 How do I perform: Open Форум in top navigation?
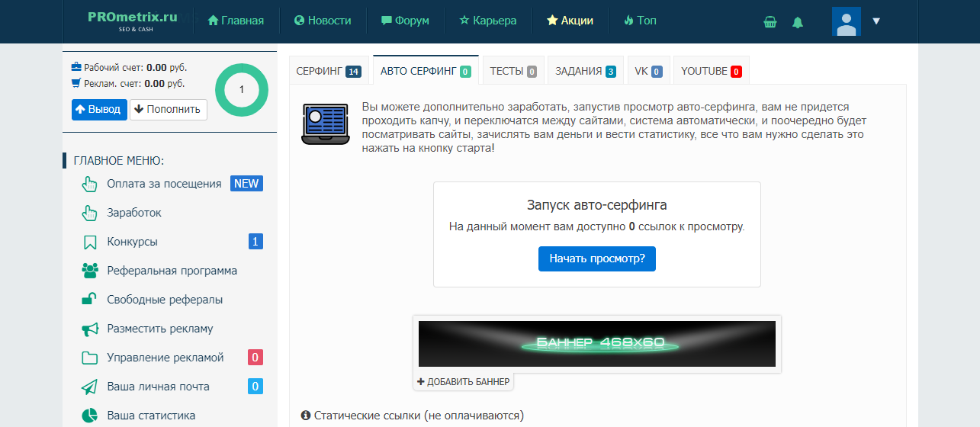405,21
